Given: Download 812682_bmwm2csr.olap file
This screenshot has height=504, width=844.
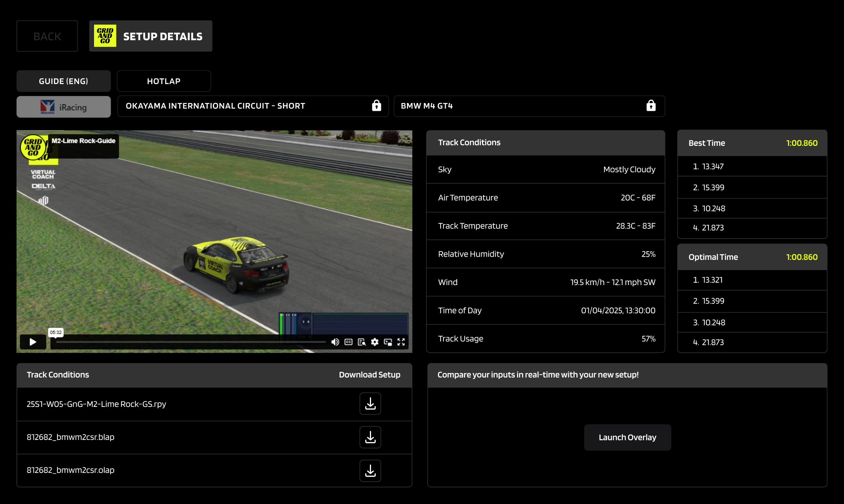Looking at the screenshot, I should tap(370, 470).
